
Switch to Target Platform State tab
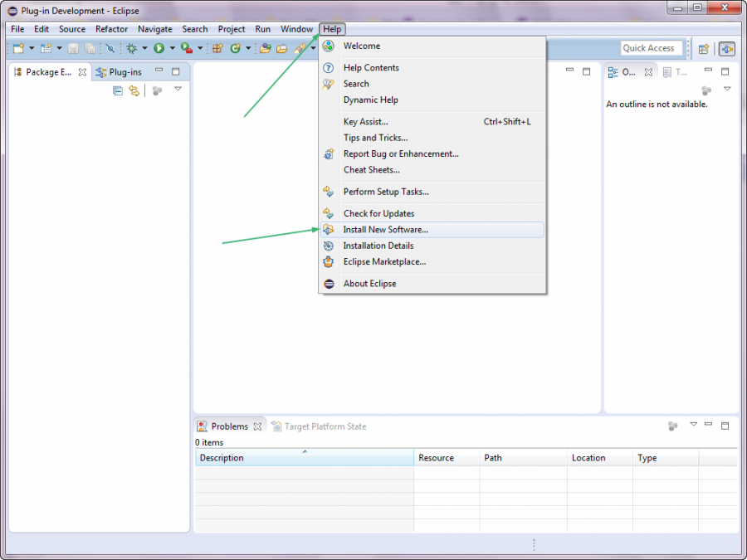(319, 426)
